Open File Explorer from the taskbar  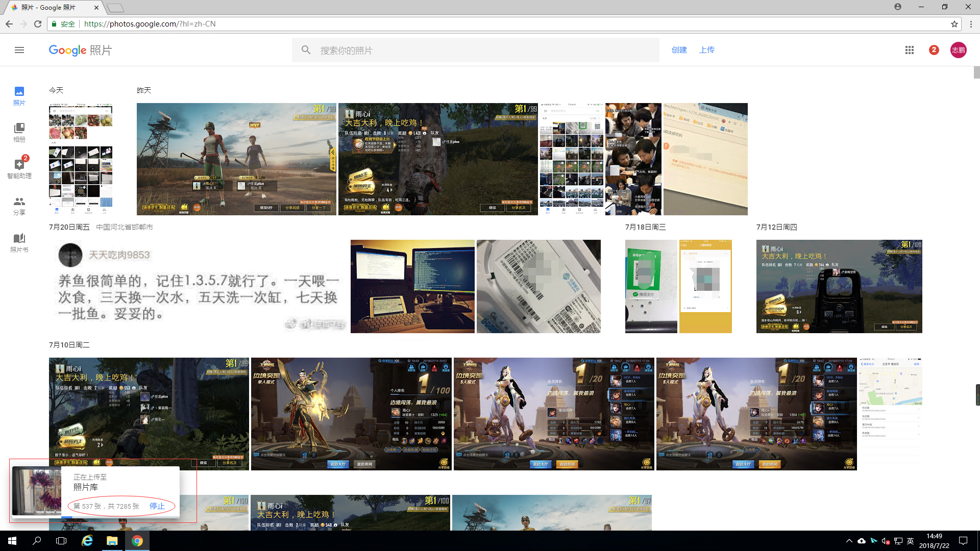112,541
